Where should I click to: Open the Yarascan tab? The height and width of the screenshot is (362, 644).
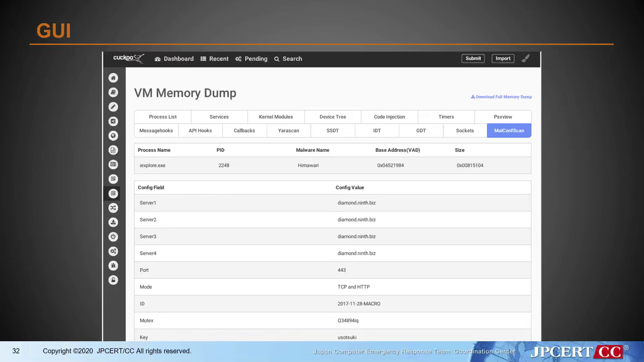pyautogui.click(x=289, y=131)
